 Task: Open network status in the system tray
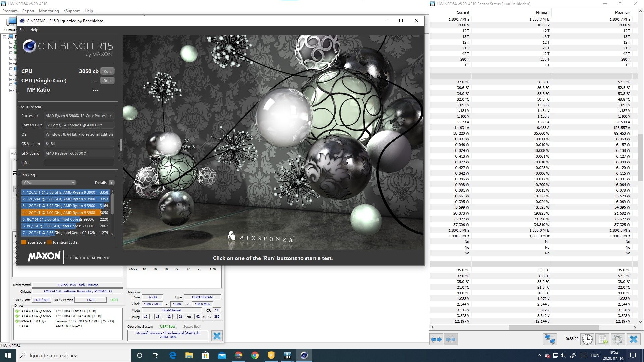pyautogui.click(x=555, y=355)
